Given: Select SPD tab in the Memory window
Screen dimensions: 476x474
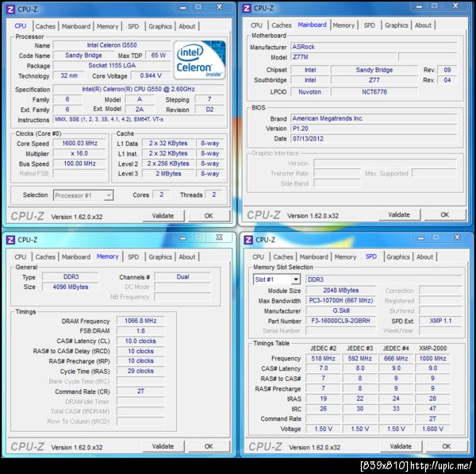Looking at the screenshot, I should 133,257.
